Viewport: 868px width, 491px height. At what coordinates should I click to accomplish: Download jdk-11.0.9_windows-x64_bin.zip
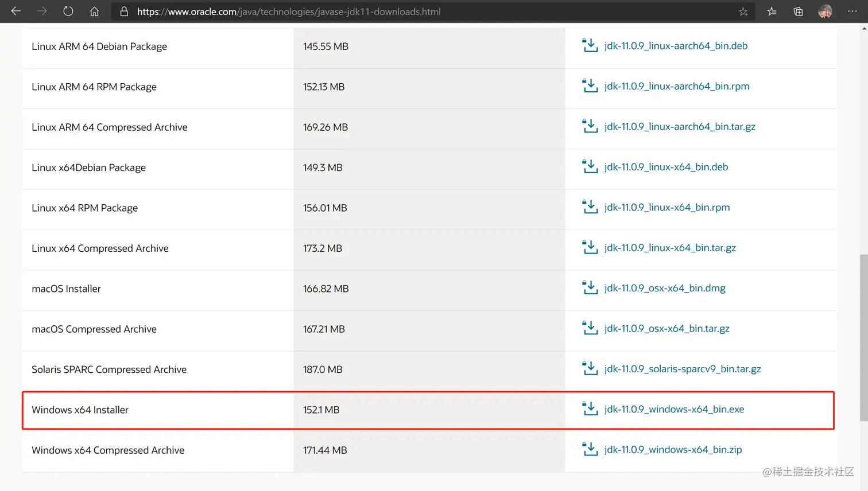click(673, 450)
